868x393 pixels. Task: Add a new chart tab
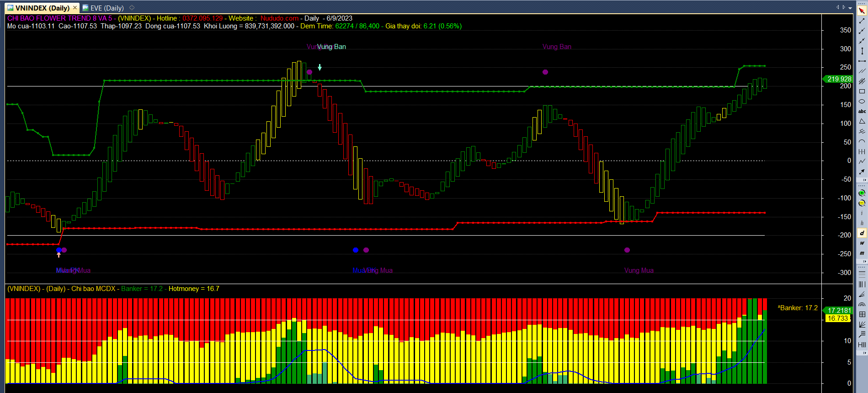click(x=132, y=8)
